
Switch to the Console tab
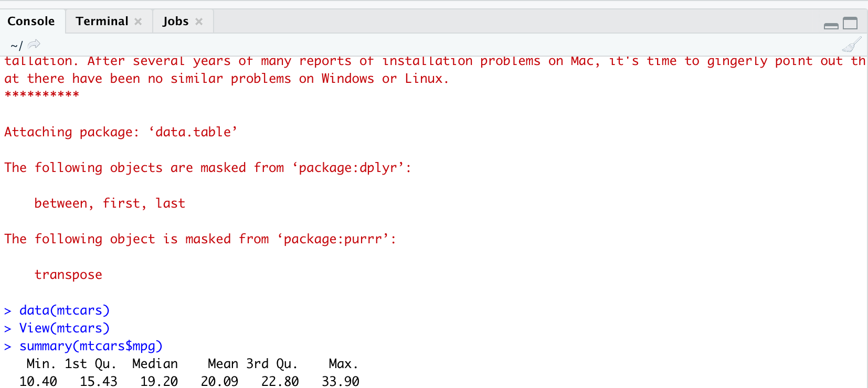pos(31,21)
